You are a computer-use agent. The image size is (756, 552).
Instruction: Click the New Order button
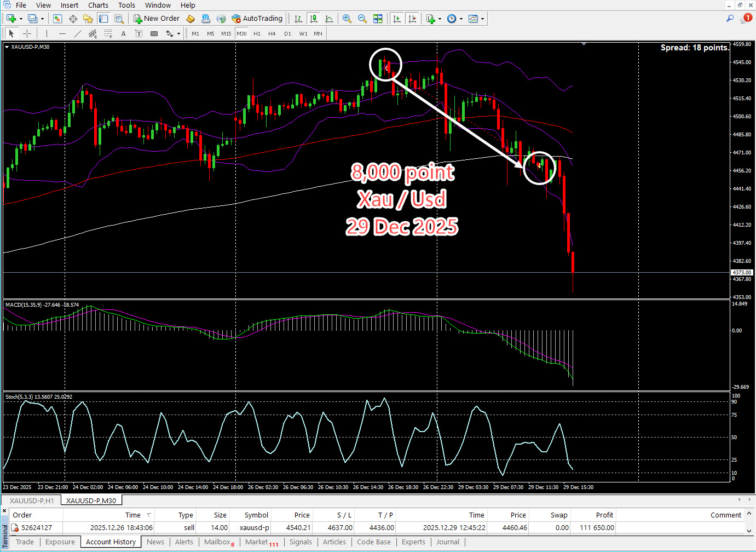[157, 19]
